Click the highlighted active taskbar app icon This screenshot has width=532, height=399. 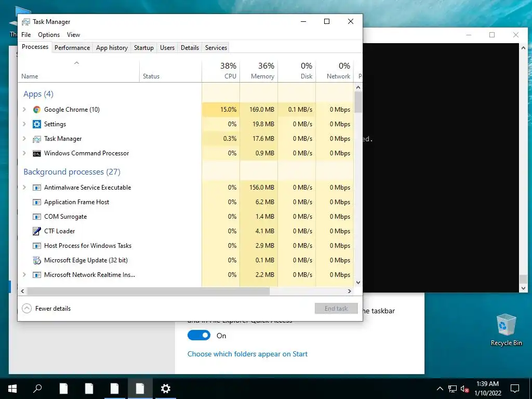coord(140,389)
